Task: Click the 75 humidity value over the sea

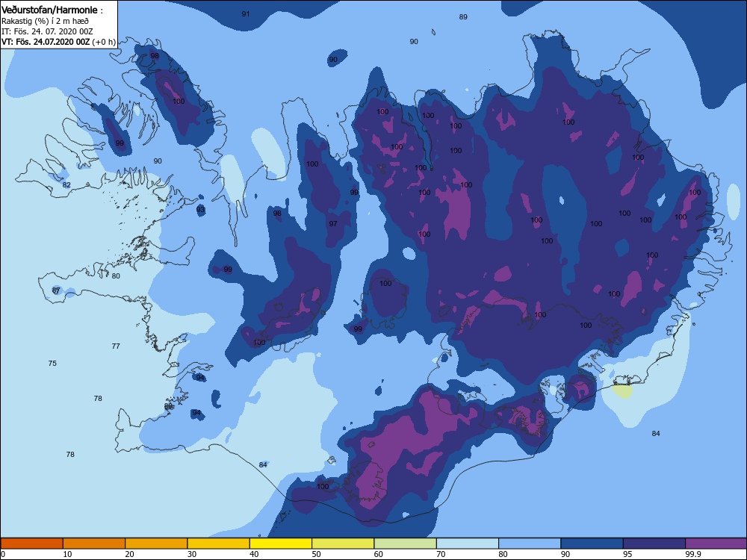Action: 52,364
